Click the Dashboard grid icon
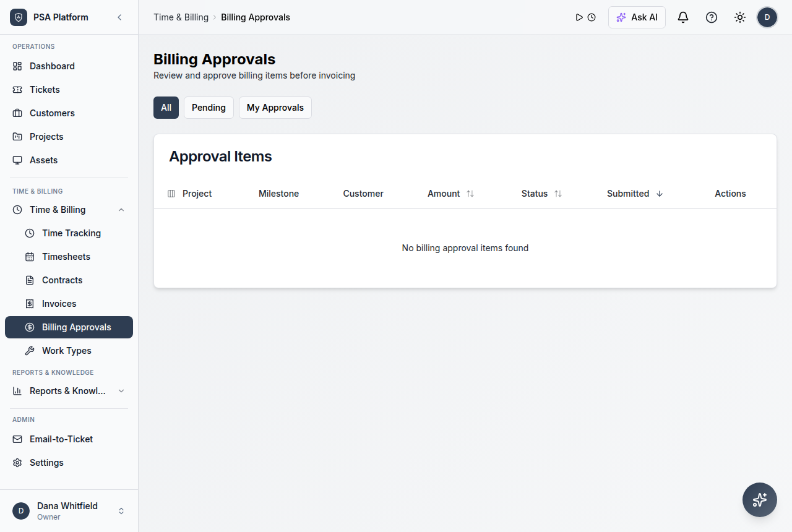The height and width of the screenshot is (532, 792). click(x=17, y=66)
